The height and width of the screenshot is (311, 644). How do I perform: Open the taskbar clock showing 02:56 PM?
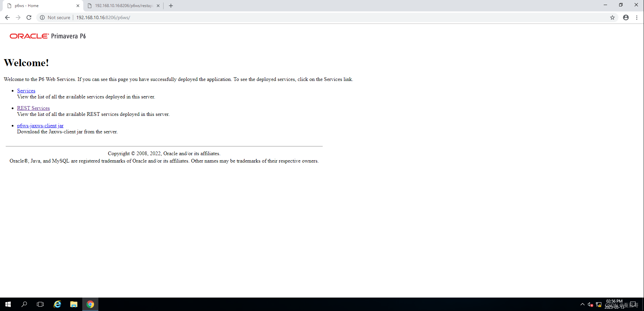click(x=614, y=304)
